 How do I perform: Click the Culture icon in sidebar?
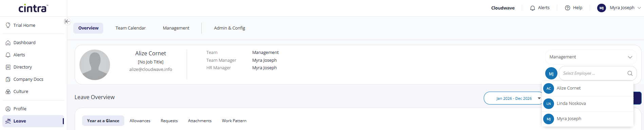tap(8, 92)
